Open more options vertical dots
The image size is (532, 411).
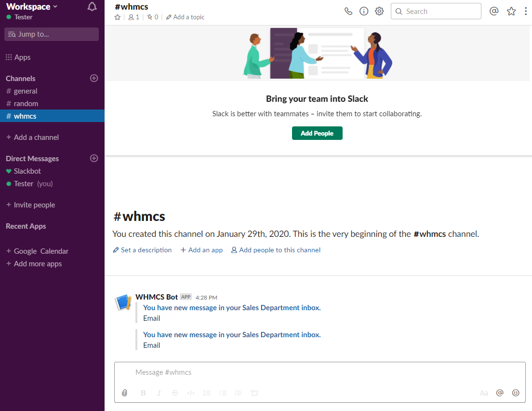pyautogui.click(x=526, y=11)
